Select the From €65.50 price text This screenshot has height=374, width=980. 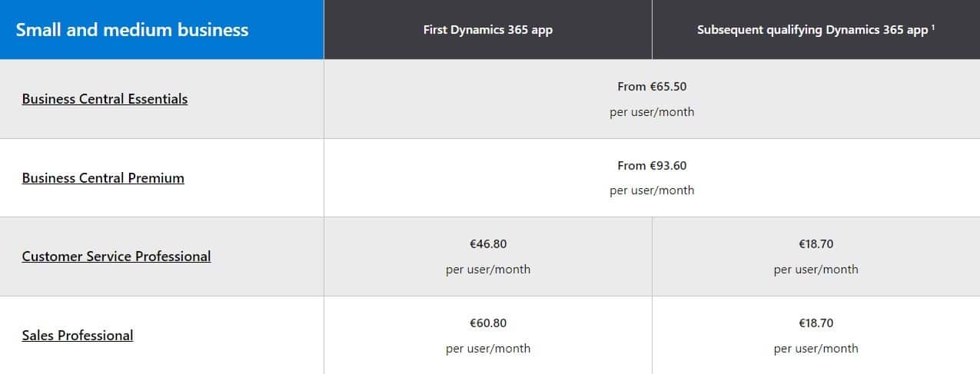652,87
